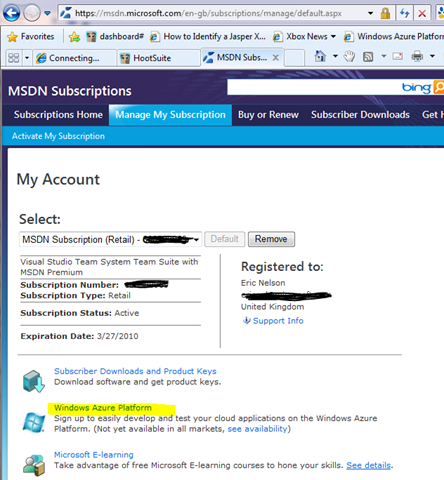Expand the Print options dropdown arrow
Viewport: 444px width, 480px height.
(432, 56)
